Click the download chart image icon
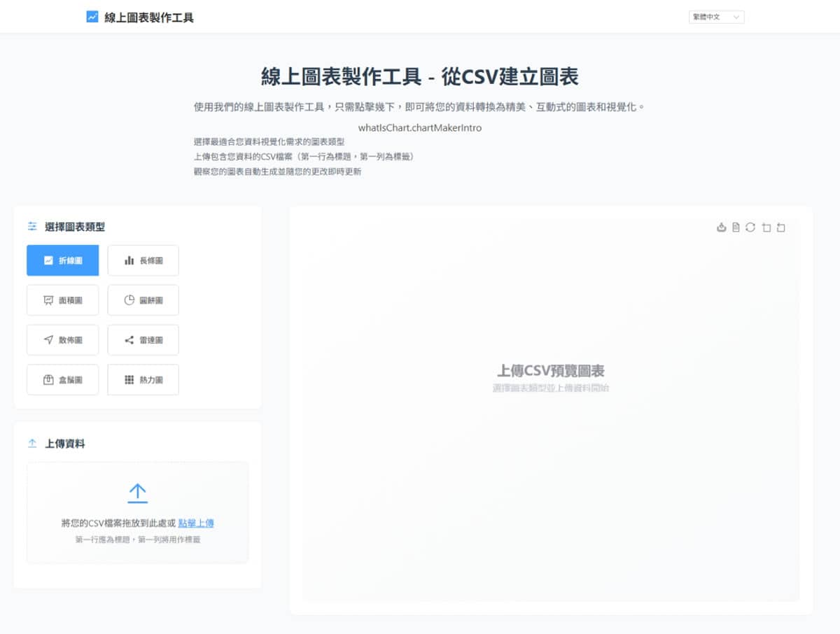 722,227
